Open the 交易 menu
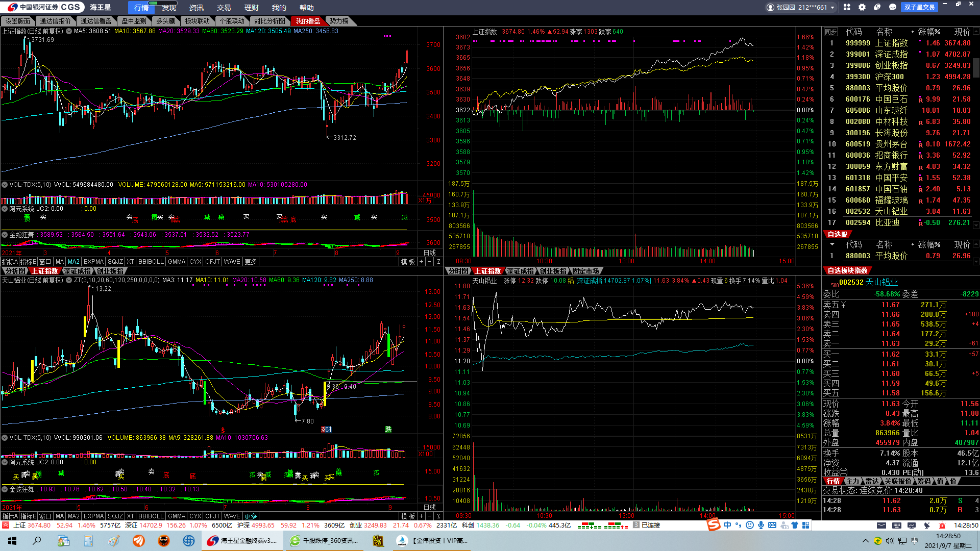The width and height of the screenshot is (980, 551). click(x=224, y=8)
